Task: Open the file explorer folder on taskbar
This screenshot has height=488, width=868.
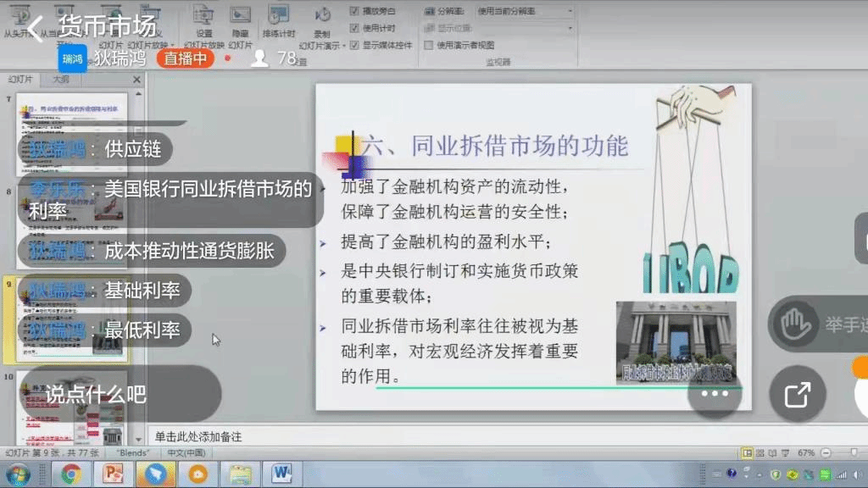Action: pyautogui.click(x=240, y=474)
